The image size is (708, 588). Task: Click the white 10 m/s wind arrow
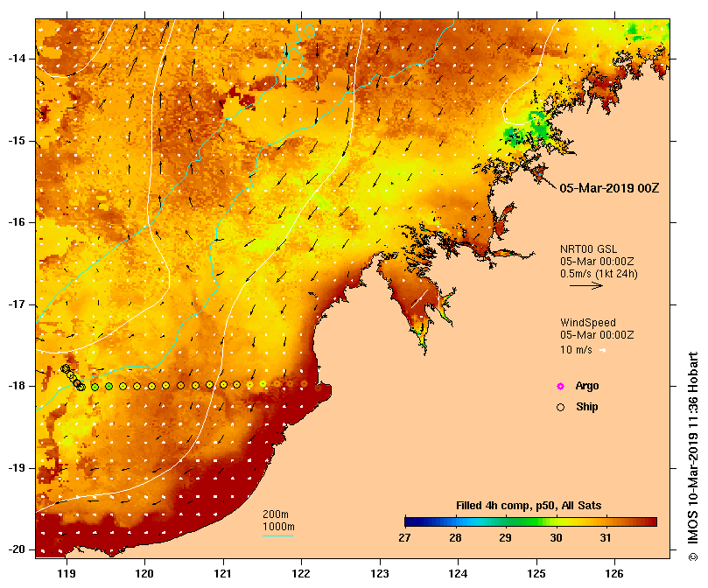click(x=602, y=350)
